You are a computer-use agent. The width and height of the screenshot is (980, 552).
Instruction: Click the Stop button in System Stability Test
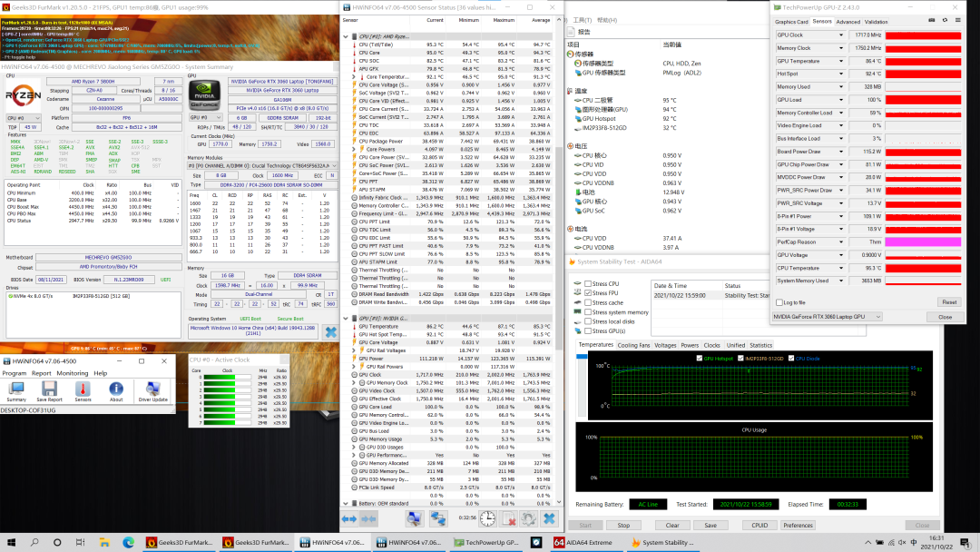coord(623,525)
